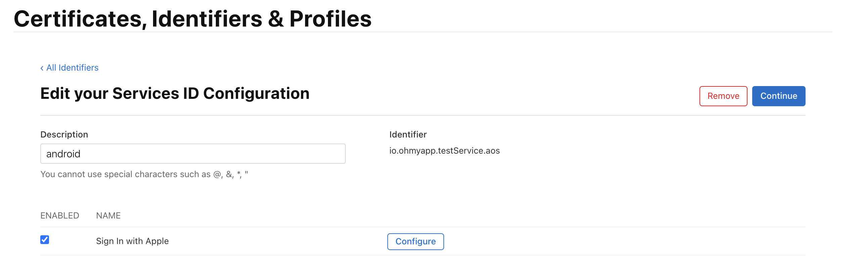
Task: Toggle the blue checkmark under ENABLED
Action: [x=45, y=240]
